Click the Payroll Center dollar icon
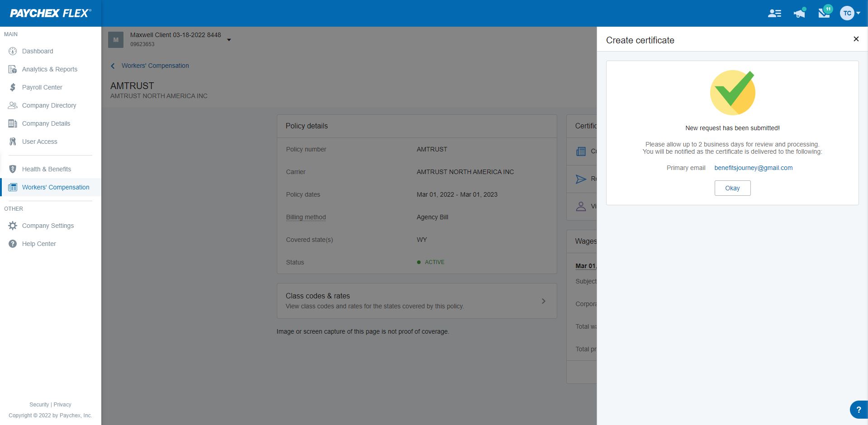Viewport: 868px width, 425px height. click(x=13, y=87)
